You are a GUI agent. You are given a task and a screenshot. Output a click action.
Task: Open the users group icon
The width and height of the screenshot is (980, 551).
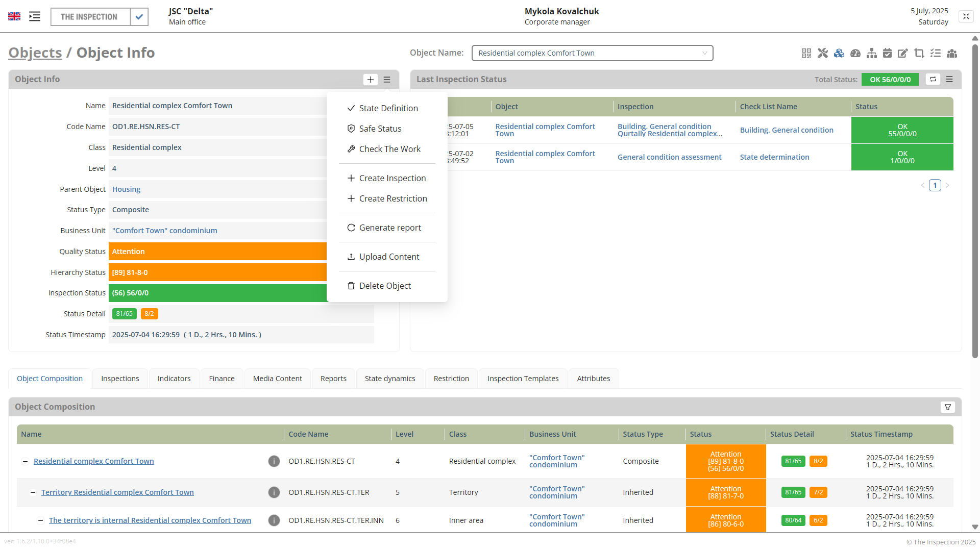coord(952,53)
